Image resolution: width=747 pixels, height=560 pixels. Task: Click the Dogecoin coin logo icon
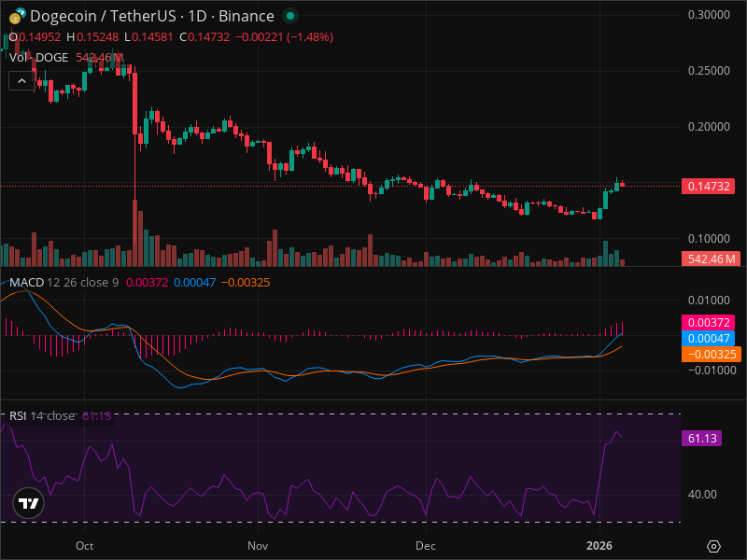point(17,16)
